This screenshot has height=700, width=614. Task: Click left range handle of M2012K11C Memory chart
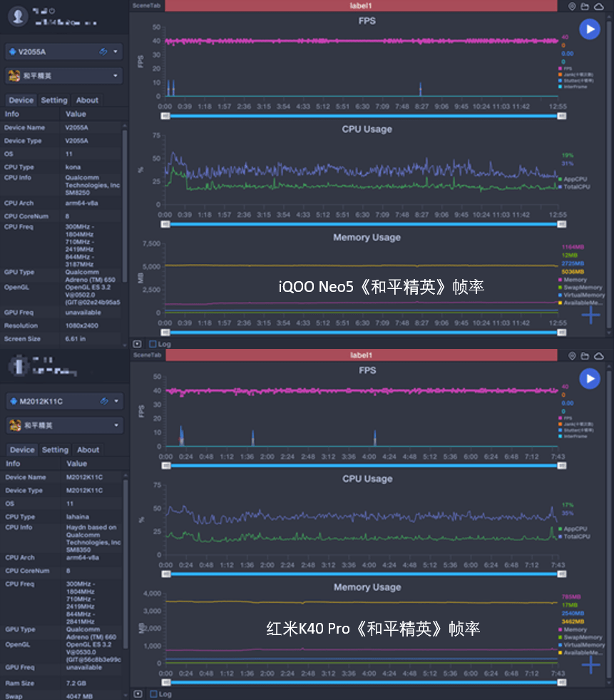pyautogui.click(x=166, y=683)
